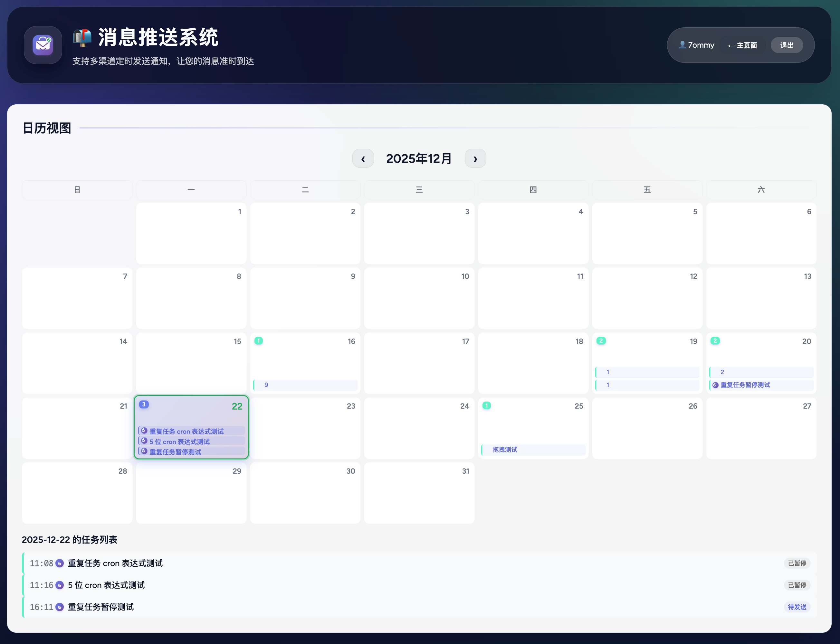The image size is (840, 644).
Task: Click the mail envelope app logo
Action: [43, 45]
